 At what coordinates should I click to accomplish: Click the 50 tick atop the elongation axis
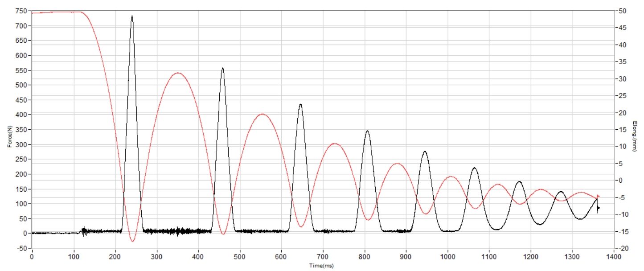pyautogui.click(x=622, y=11)
